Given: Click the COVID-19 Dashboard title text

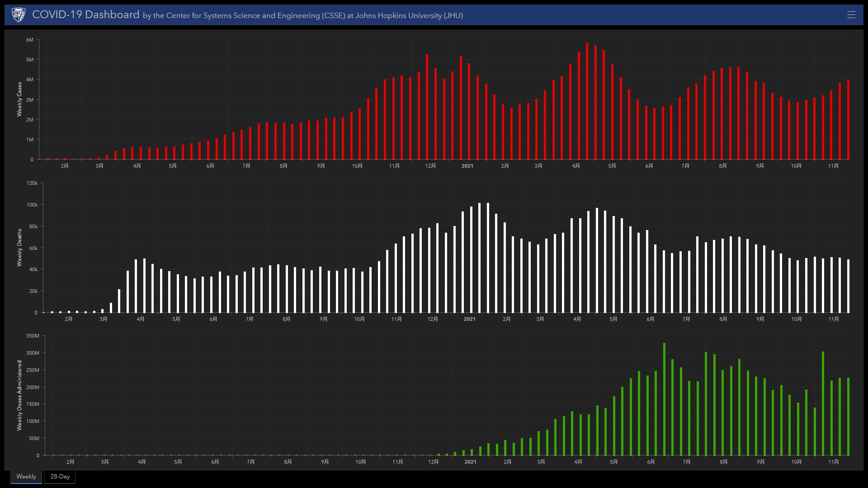Looking at the screenshot, I should [x=85, y=15].
